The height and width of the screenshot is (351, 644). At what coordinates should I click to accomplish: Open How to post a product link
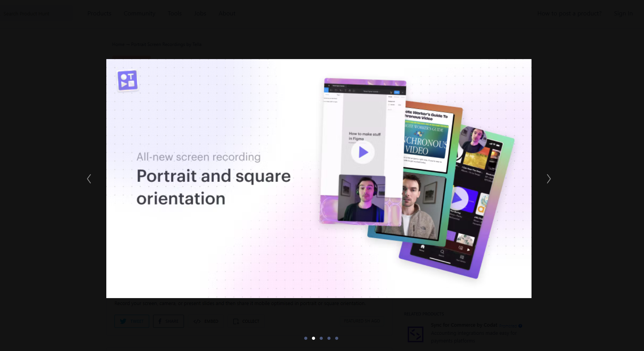(x=569, y=14)
